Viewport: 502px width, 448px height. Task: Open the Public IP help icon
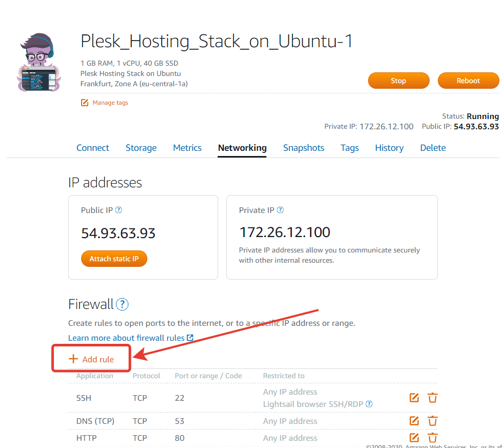click(119, 210)
